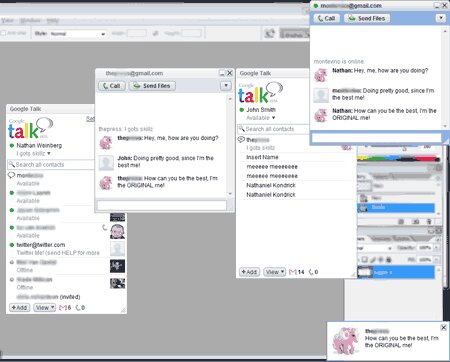Click the message input in the montevino chat window
Screen dimensions: 450x362
[x=376, y=138]
